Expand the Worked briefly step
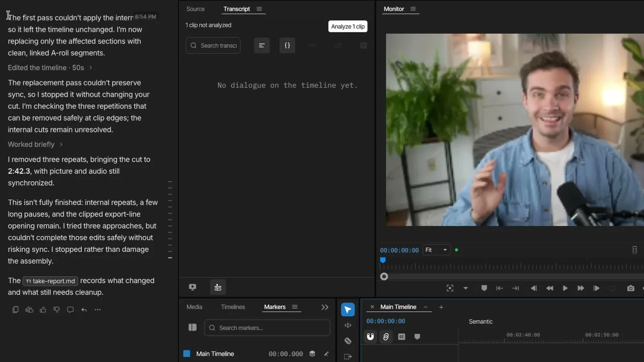Image resolution: width=644 pixels, height=362 pixels. pyautogui.click(x=35, y=144)
